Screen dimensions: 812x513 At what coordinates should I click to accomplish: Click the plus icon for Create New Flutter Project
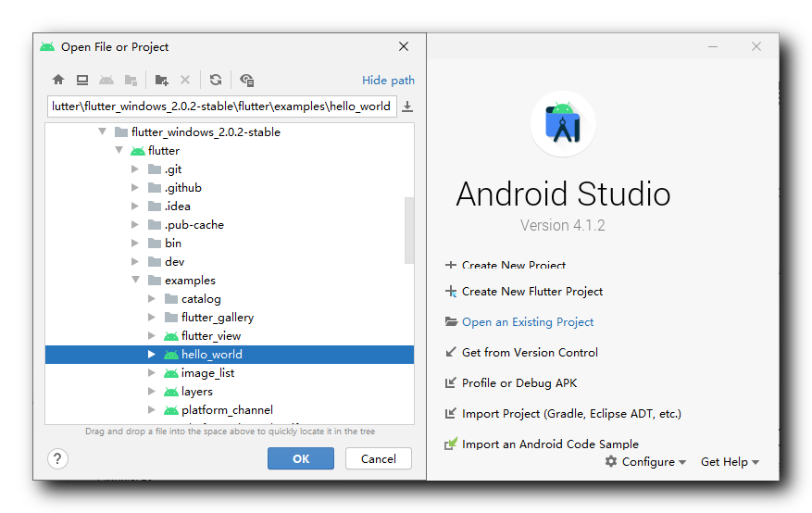(451, 291)
